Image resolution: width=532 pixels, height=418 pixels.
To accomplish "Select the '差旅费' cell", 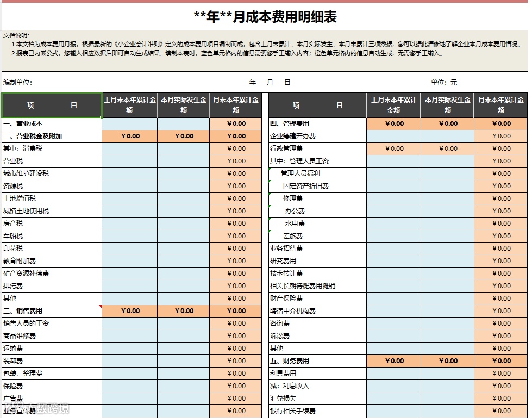I will (317, 236).
